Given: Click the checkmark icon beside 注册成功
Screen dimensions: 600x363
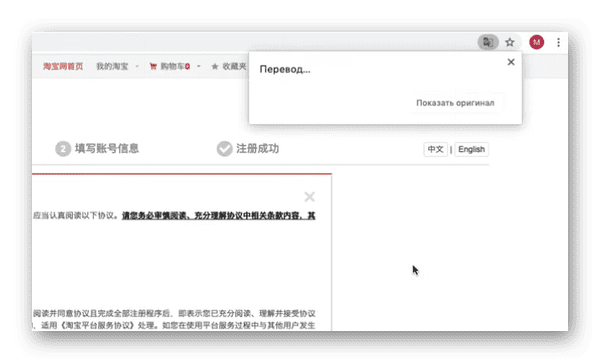Looking at the screenshot, I should [225, 149].
